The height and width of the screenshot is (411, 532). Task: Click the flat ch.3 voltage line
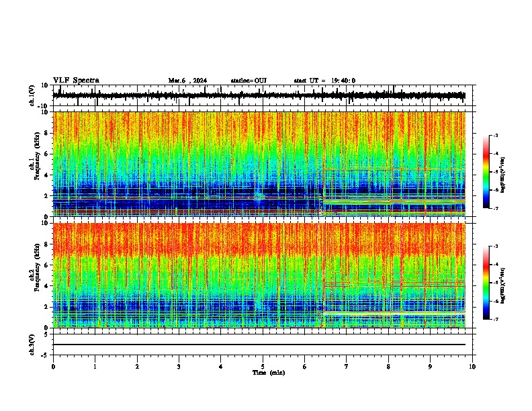(x=259, y=345)
